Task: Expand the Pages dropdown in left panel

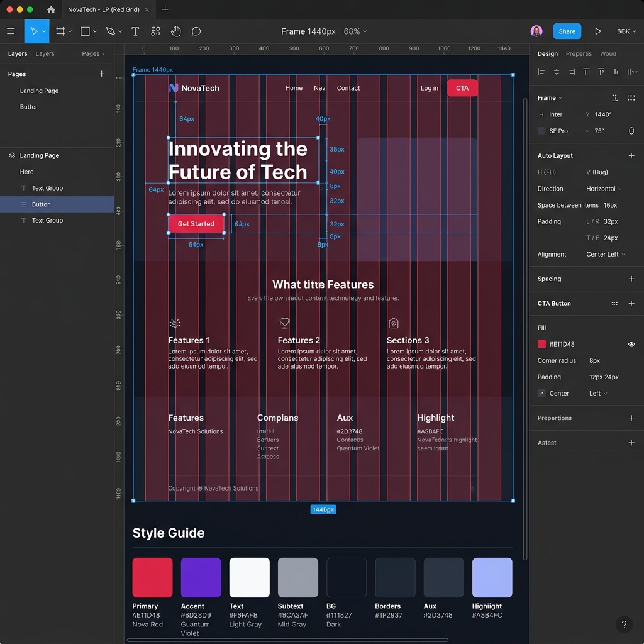Action: pyautogui.click(x=93, y=54)
